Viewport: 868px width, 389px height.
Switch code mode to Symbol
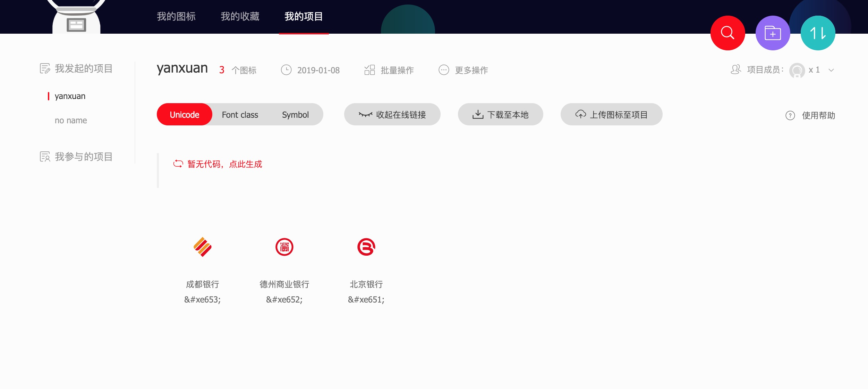tap(295, 114)
